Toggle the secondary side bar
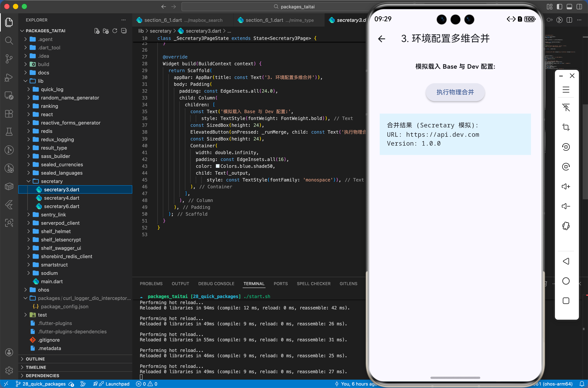 (579, 7)
